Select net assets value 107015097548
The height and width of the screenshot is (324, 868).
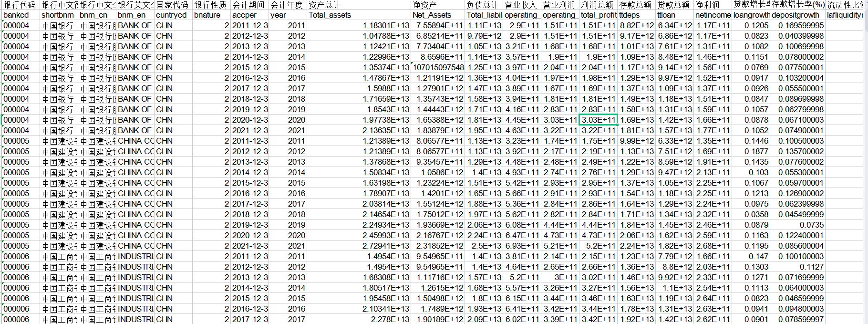coord(438,67)
